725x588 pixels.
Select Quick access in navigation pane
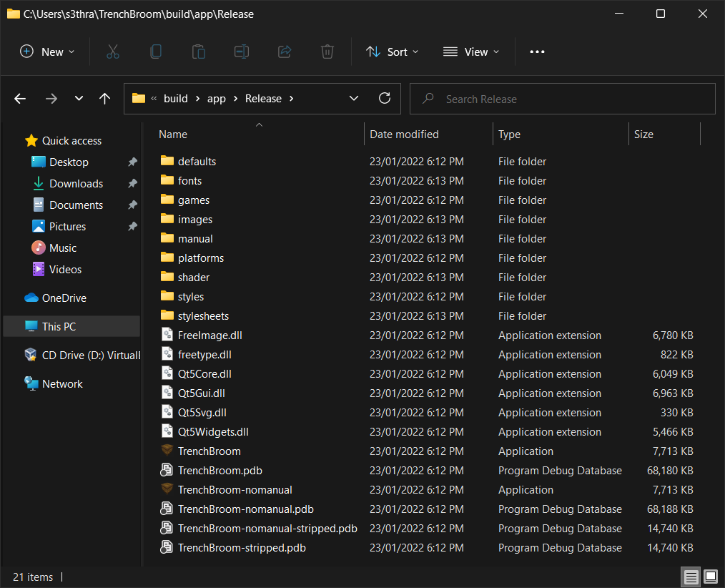(71, 141)
